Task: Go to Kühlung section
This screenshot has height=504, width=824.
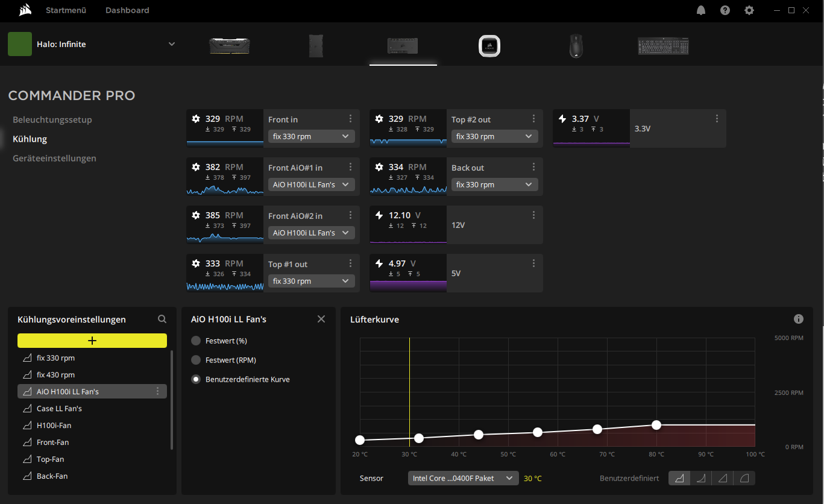Action: pyautogui.click(x=30, y=139)
